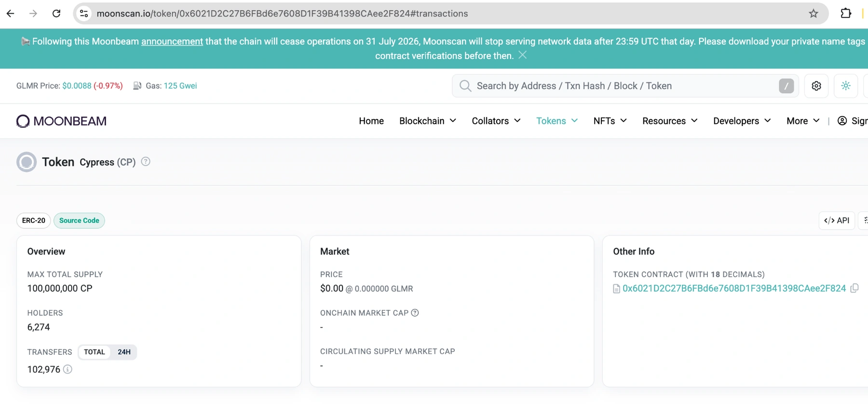Switch transfers to 24H view
This screenshot has height=404, width=868.
coord(124,352)
